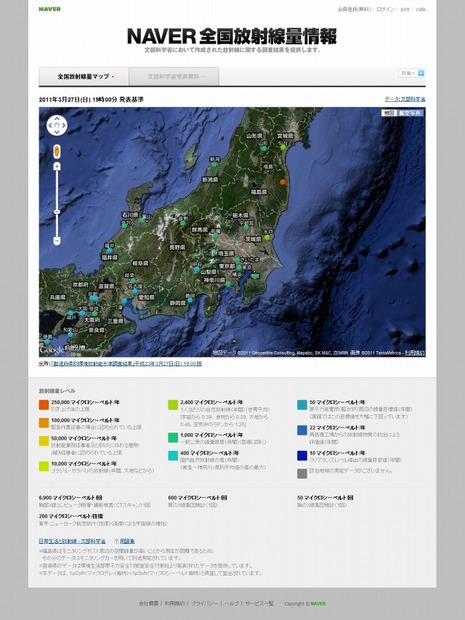Viewport: 465px width, 620px height.
Task: Click the blue Wakayama marker
Action: 70,335
